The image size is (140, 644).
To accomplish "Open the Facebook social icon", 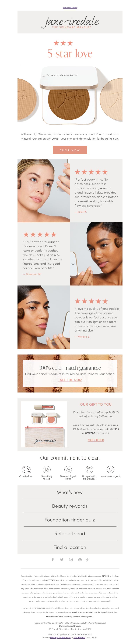I will pos(53,559).
